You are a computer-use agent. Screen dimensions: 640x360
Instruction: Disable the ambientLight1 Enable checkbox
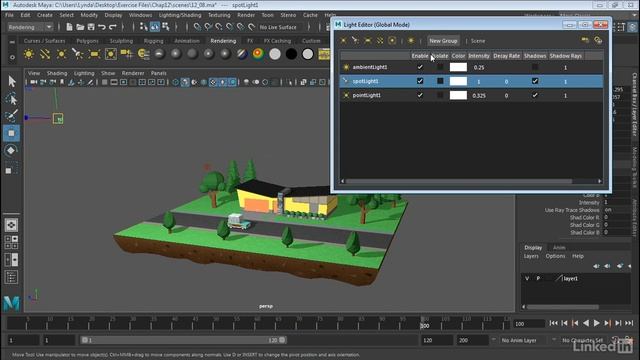pos(420,67)
